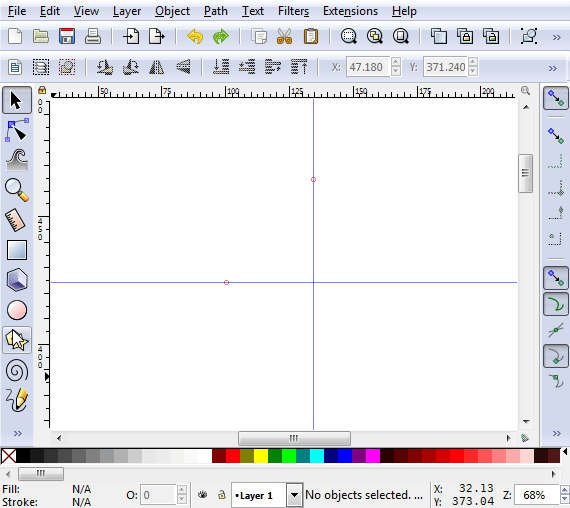Select the Selector arrow tool

pyautogui.click(x=17, y=100)
